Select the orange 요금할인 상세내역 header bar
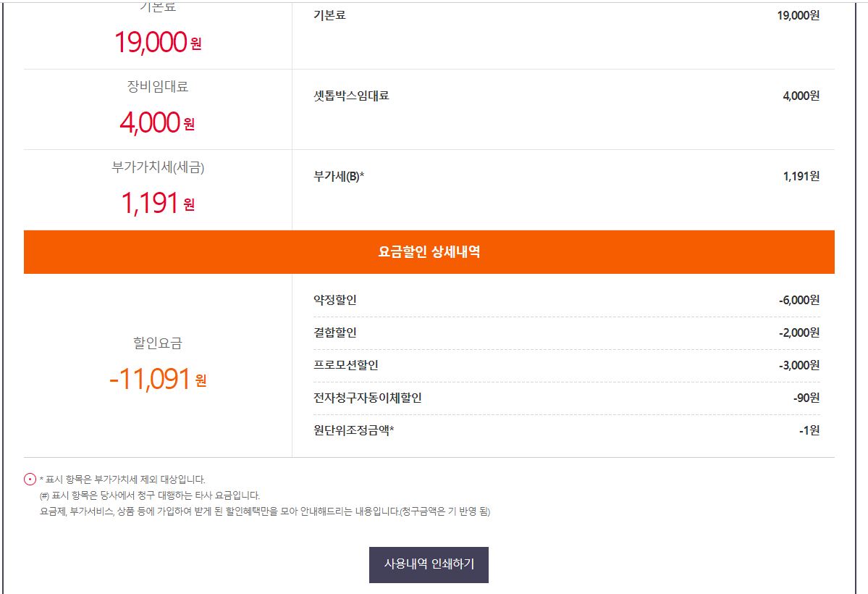This screenshot has width=868, height=594. point(429,252)
